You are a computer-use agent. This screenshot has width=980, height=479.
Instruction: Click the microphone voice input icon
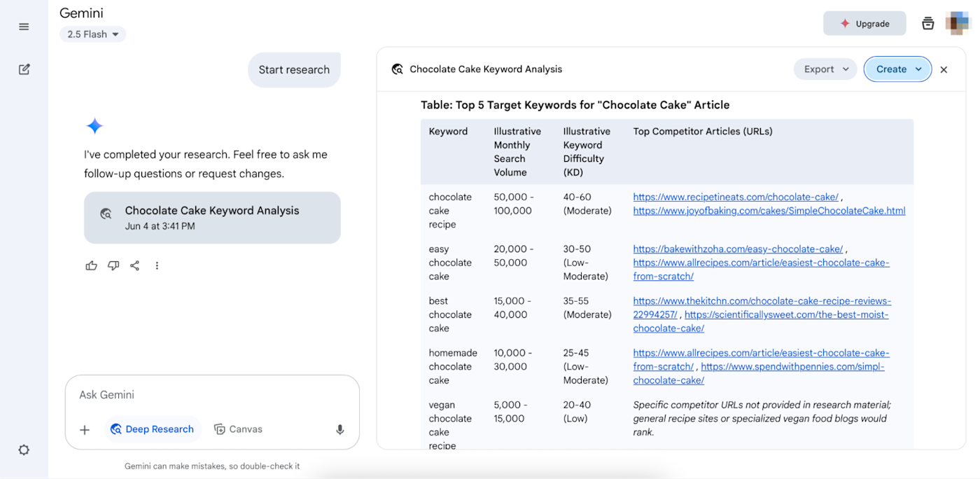[x=340, y=429]
